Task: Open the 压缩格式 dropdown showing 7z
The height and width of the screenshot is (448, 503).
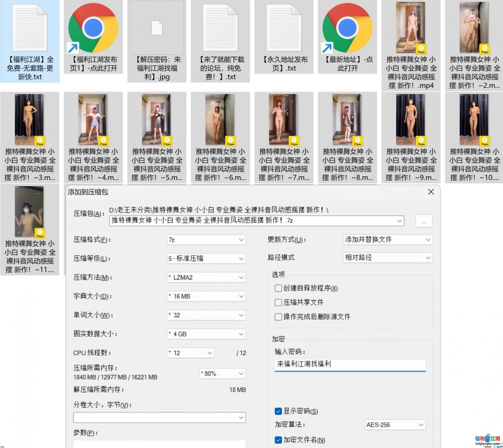Action: pos(206,240)
